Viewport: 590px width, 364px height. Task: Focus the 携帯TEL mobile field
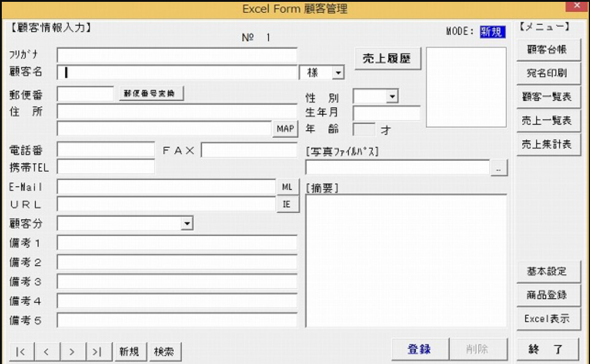[x=106, y=167]
